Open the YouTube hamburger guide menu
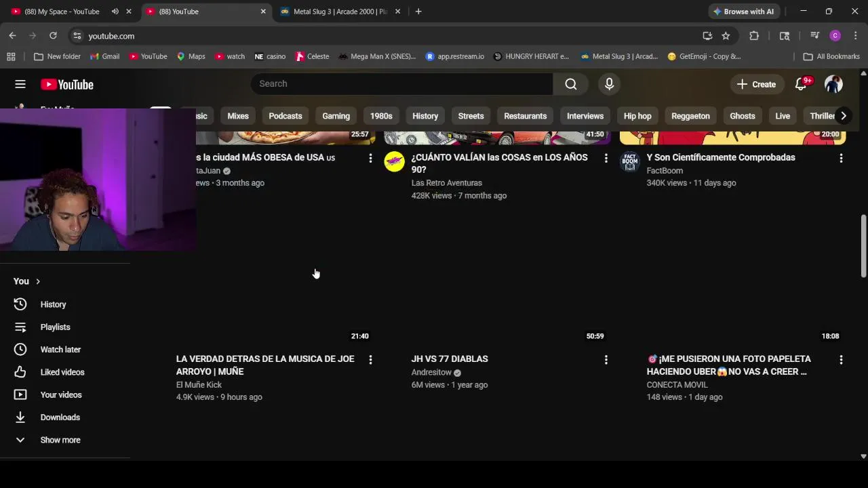Screen dimensions: 868x488 click(20, 84)
